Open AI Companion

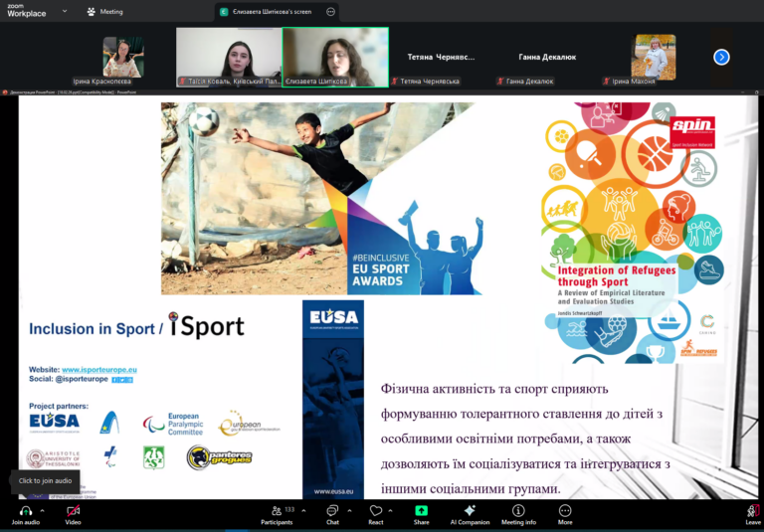click(470, 510)
